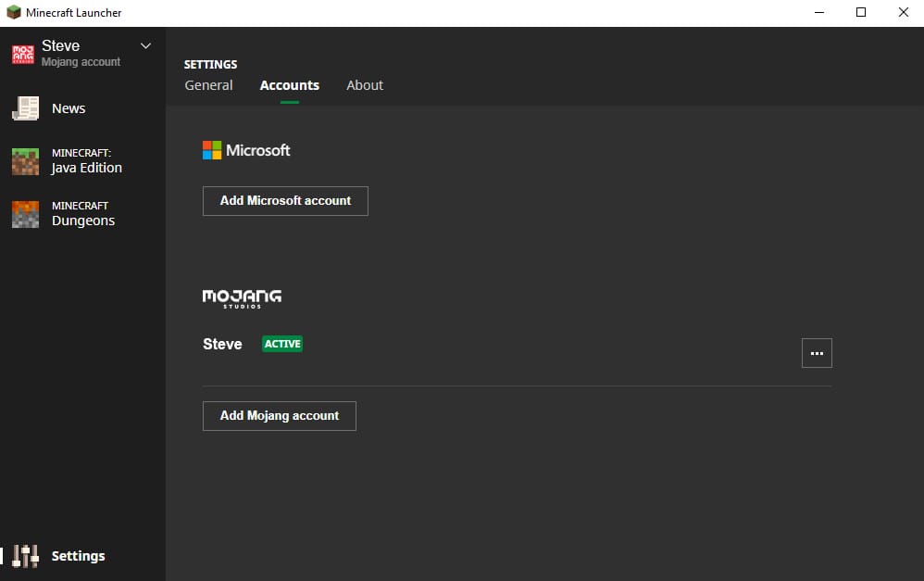Click the green ACTIVE badge

(282, 344)
